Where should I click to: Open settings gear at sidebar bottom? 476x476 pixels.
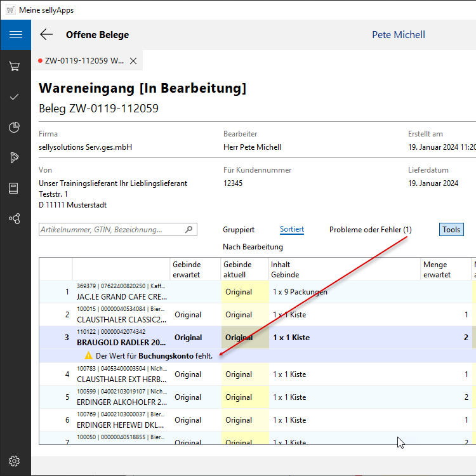pyautogui.click(x=15, y=461)
